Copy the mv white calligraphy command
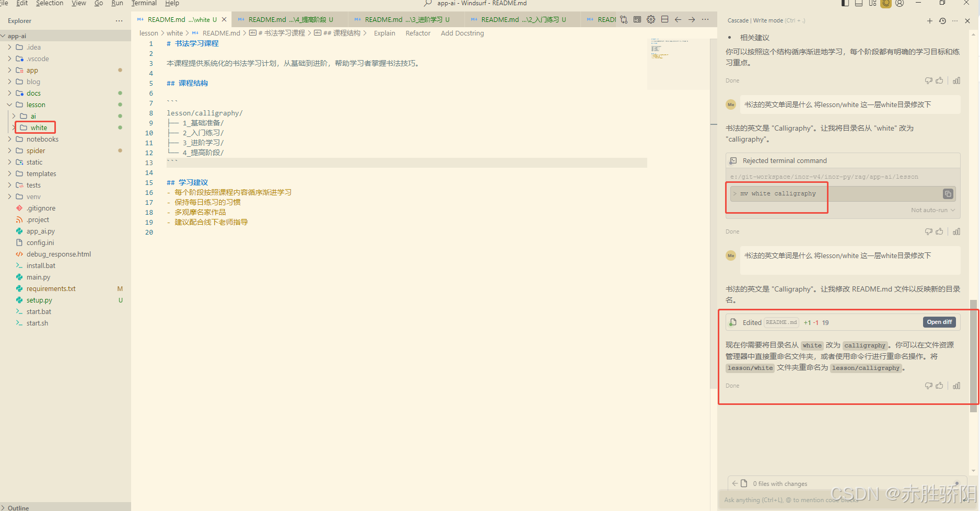 click(x=948, y=194)
